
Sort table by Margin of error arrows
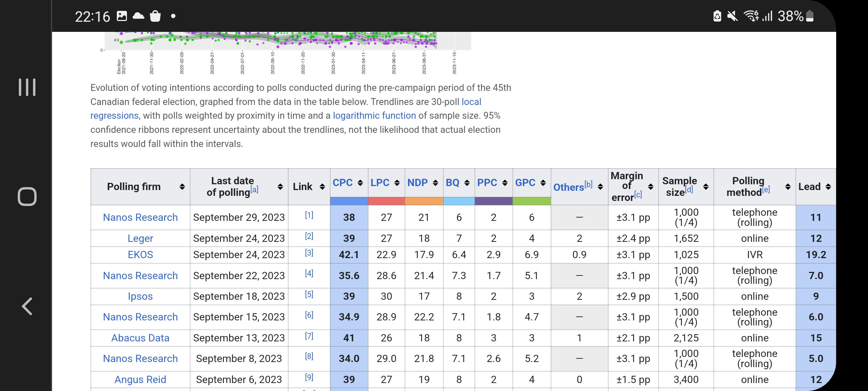tap(651, 186)
